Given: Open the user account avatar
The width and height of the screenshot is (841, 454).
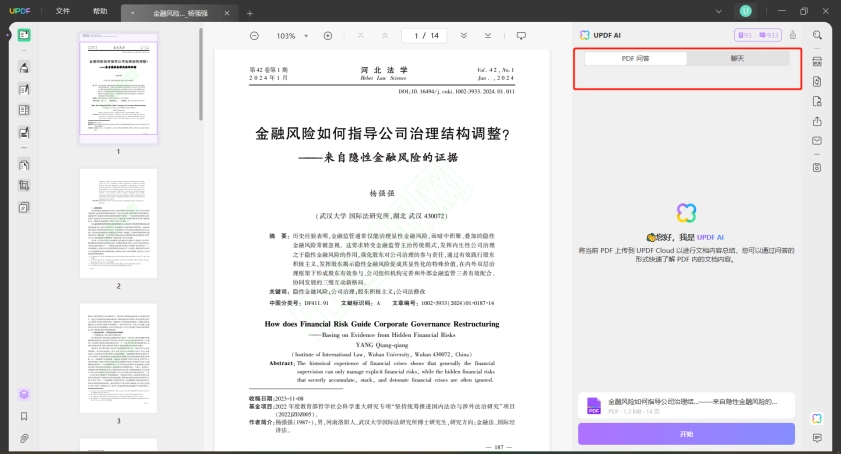Looking at the screenshot, I should 746,11.
